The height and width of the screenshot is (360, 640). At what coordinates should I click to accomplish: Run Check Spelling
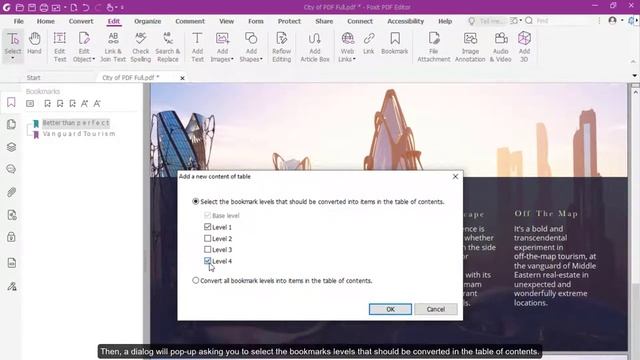(x=140, y=47)
